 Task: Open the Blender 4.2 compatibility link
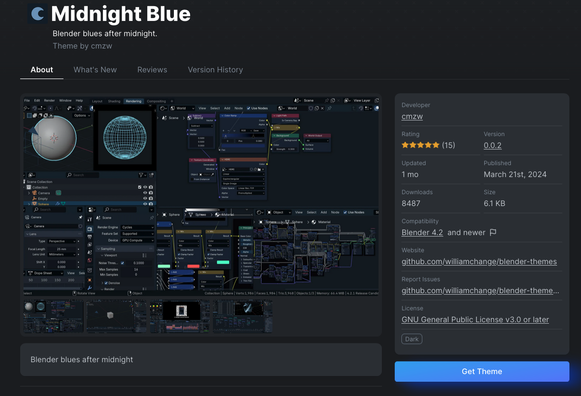pyautogui.click(x=422, y=232)
